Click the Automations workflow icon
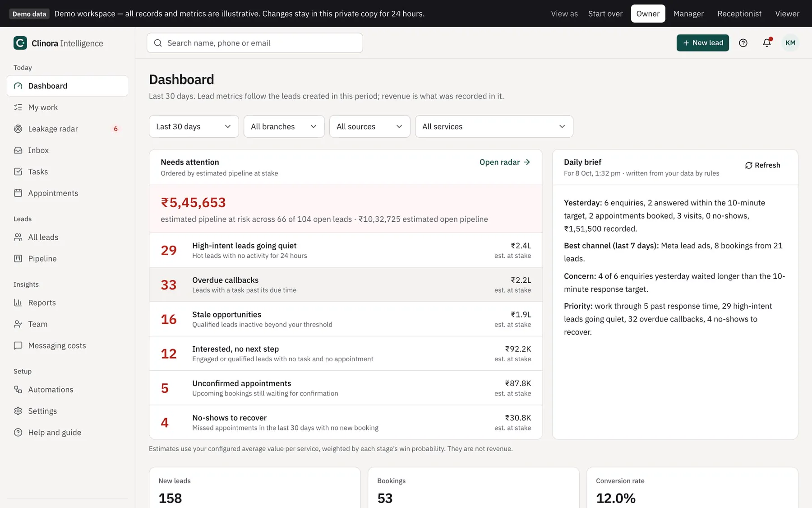812x508 pixels. pos(18,390)
